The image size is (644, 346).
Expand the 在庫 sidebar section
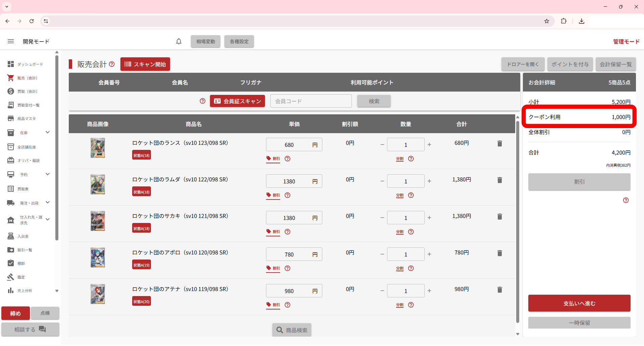(x=47, y=132)
